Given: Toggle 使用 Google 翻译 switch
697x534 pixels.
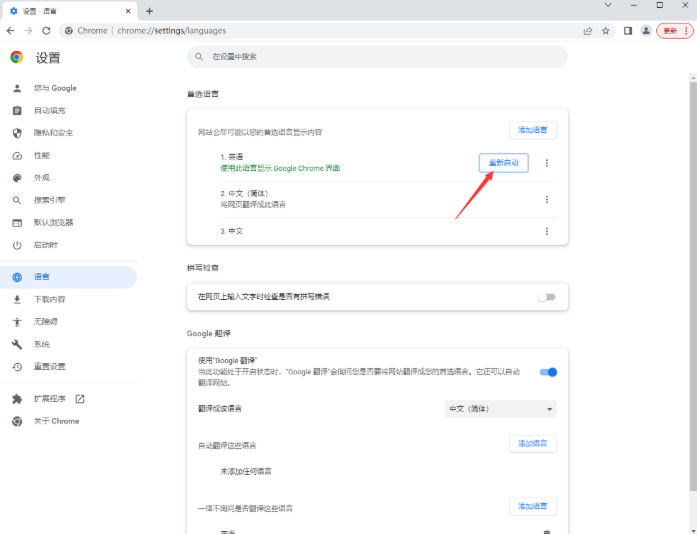Looking at the screenshot, I should (548, 372).
